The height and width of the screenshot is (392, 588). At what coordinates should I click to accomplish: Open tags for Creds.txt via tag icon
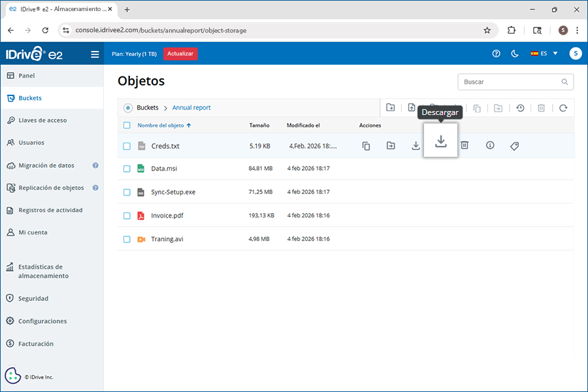[x=514, y=146]
